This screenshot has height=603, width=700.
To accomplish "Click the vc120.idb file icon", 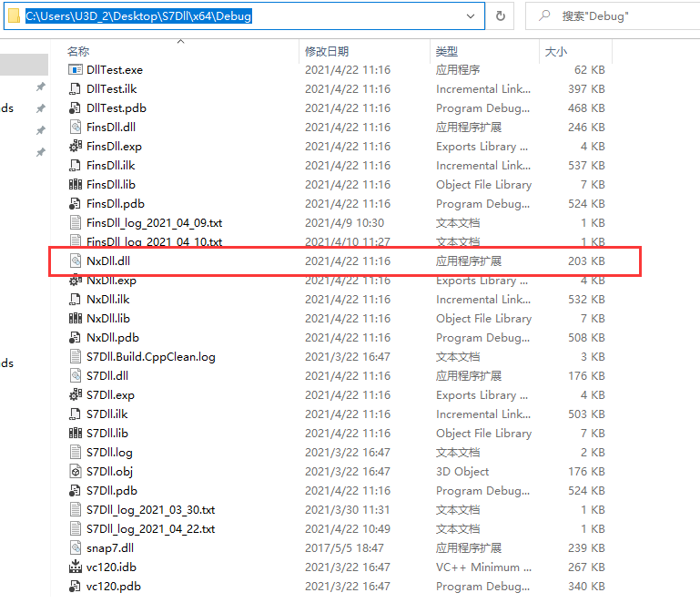I will tap(76, 567).
